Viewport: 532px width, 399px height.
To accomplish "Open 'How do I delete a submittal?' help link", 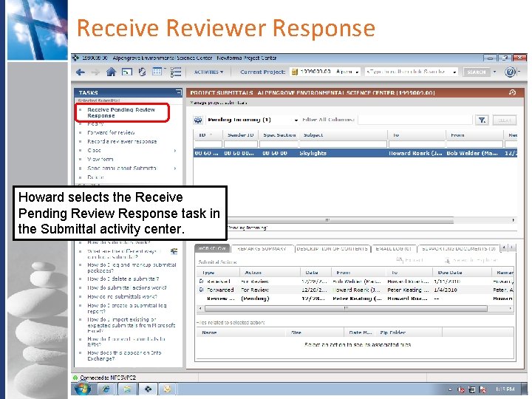I will pyautogui.click(x=123, y=279).
